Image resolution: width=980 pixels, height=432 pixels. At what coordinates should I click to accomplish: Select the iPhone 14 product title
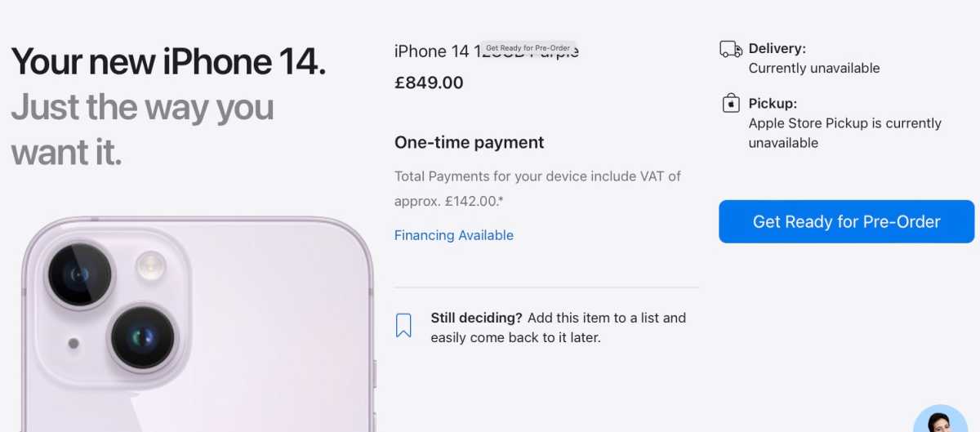tap(487, 51)
